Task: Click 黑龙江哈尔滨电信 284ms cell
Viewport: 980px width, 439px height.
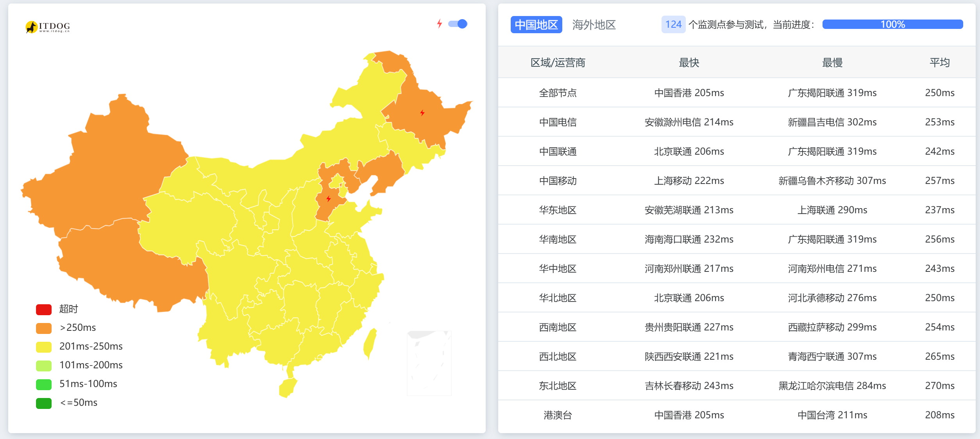Action: [832, 385]
